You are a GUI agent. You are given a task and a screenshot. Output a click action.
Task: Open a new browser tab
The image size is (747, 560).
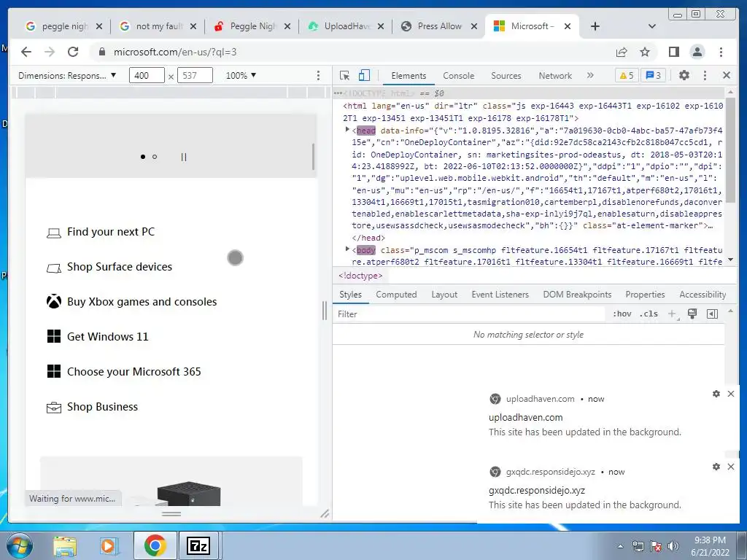595,26
